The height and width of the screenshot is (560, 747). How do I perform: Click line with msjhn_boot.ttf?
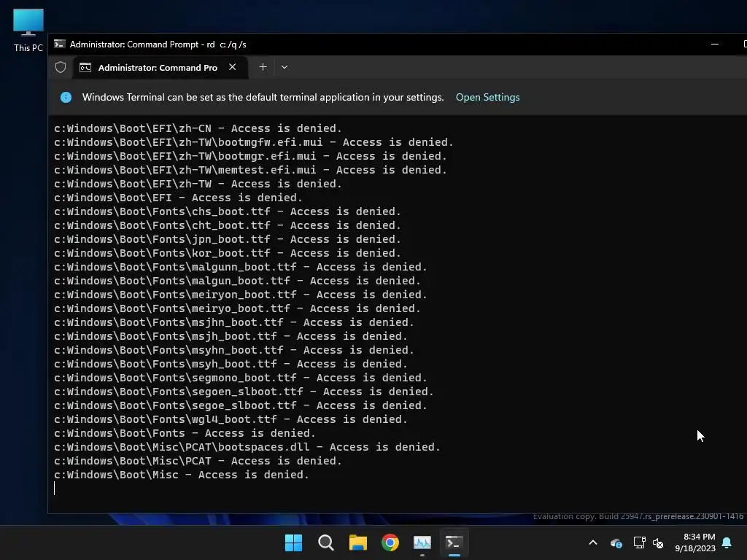[x=234, y=322]
